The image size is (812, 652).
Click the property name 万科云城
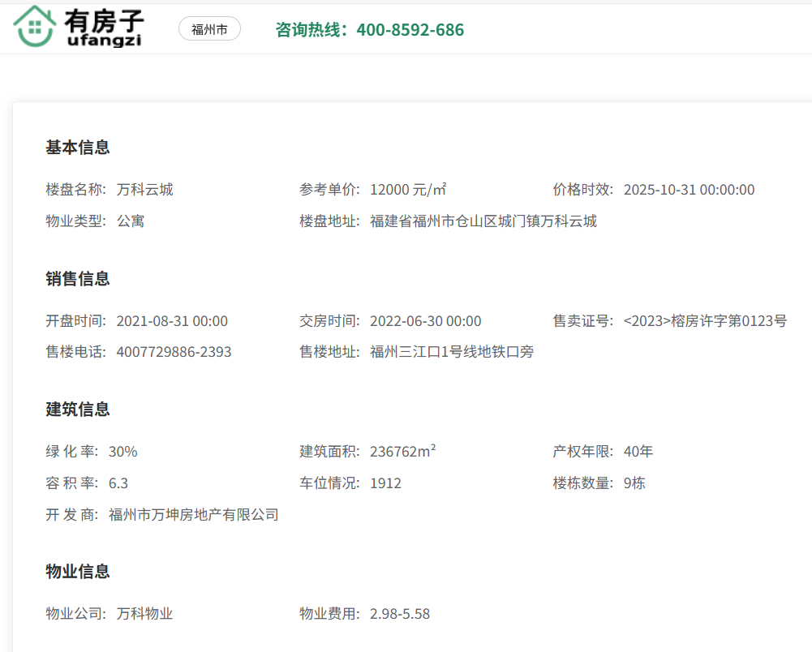(x=144, y=190)
